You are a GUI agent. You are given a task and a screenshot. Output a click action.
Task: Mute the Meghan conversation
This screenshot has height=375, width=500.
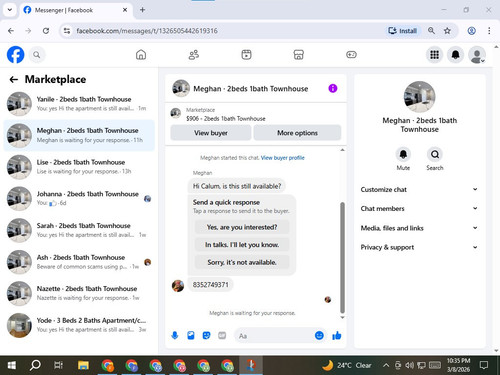click(403, 154)
